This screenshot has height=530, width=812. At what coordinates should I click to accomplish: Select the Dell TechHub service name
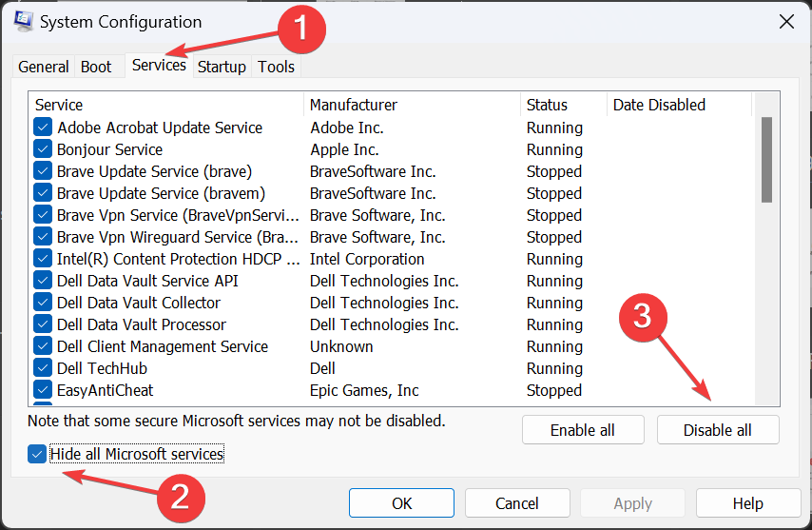(x=102, y=368)
